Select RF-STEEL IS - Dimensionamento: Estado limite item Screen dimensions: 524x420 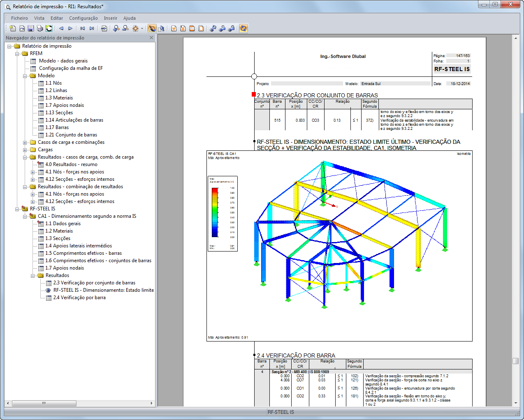point(103,290)
